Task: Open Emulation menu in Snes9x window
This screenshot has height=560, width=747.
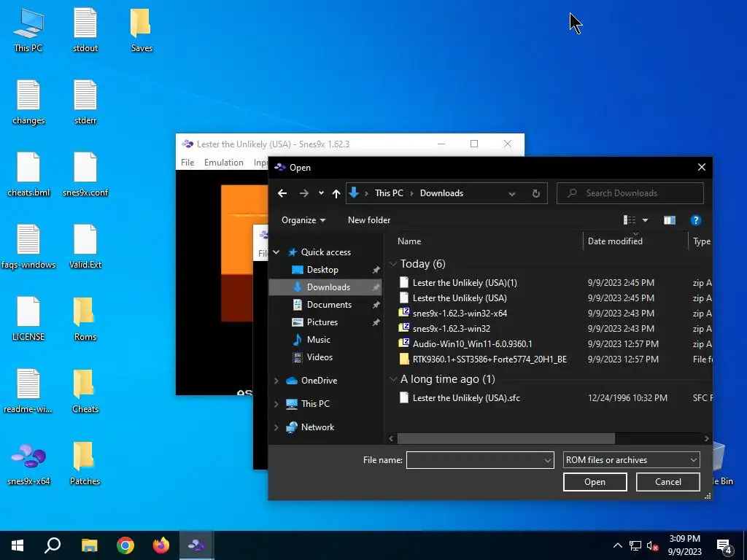Action: point(223,163)
